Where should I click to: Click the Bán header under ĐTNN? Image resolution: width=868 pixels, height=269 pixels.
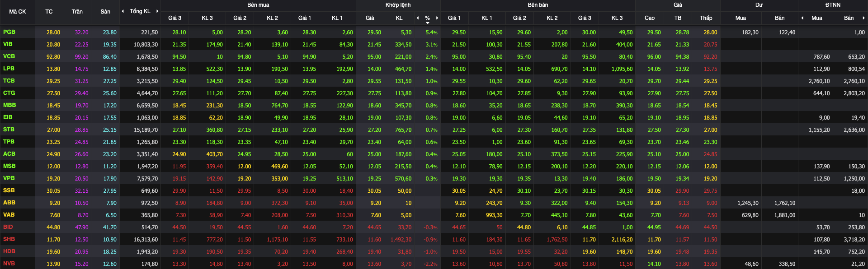(849, 18)
